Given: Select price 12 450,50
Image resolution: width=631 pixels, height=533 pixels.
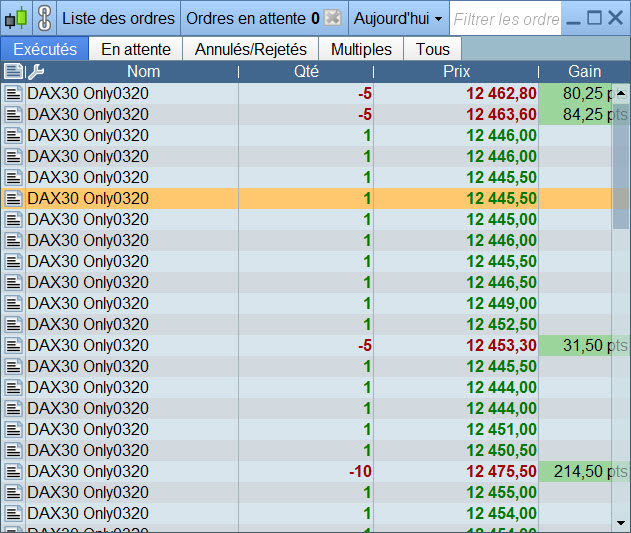Looking at the screenshot, I should pos(501,450).
